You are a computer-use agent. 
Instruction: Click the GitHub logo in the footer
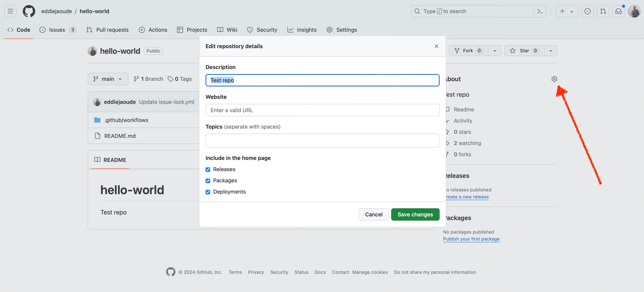coord(171,272)
